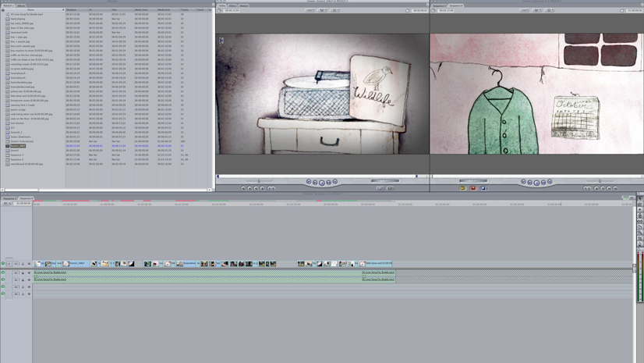The image size is (644, 363).
Task: Click Add Marker in the Viewer
Action: coord(263,188)
